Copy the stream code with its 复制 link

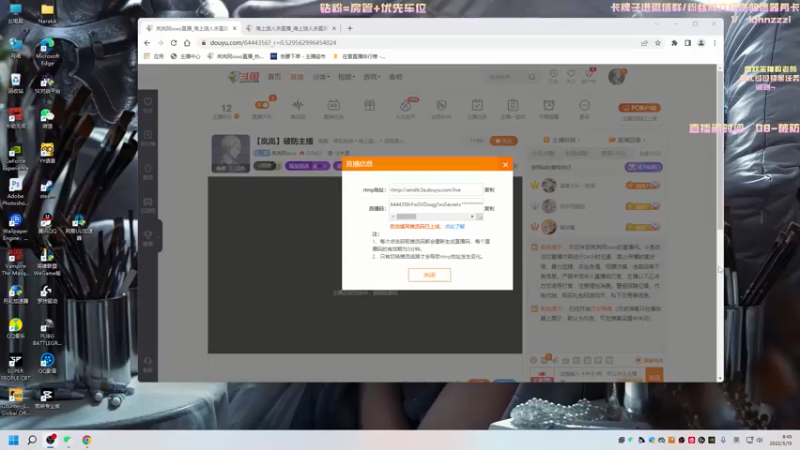[489, 209]
